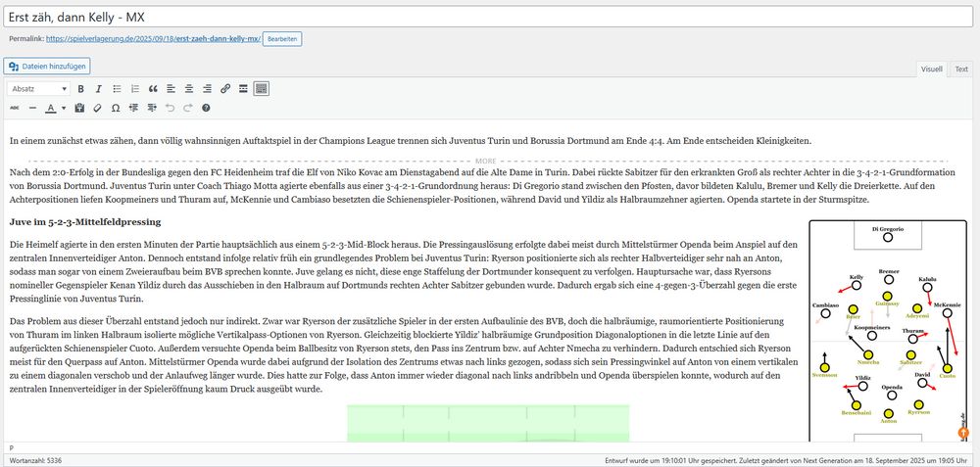Open the keyboard shortcuts help

(x=206, y=108)
